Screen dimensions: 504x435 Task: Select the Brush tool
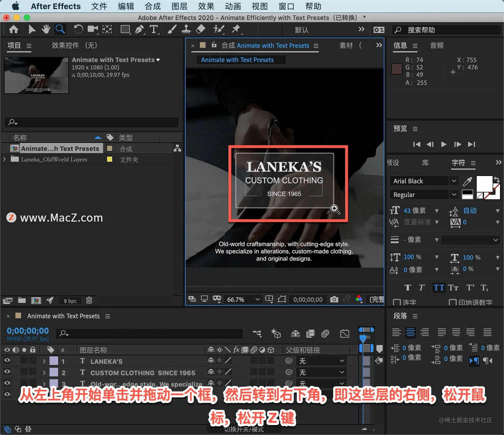click(x=172, y=30)
